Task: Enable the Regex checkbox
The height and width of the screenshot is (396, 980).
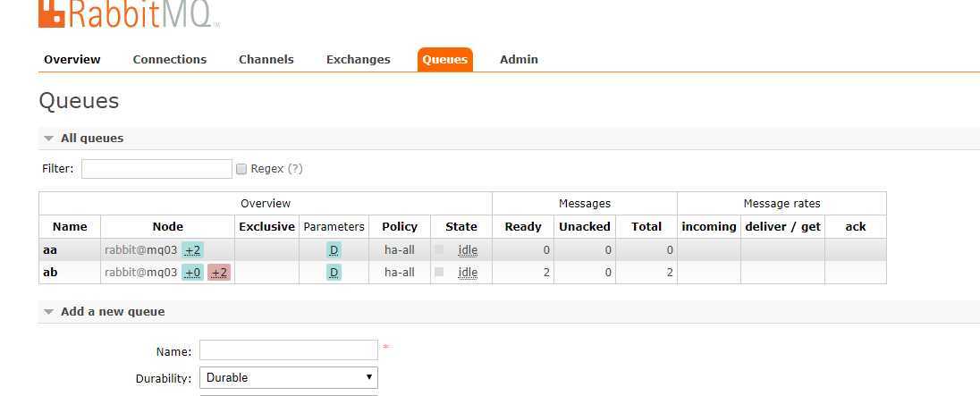Action: pos(241,169)
